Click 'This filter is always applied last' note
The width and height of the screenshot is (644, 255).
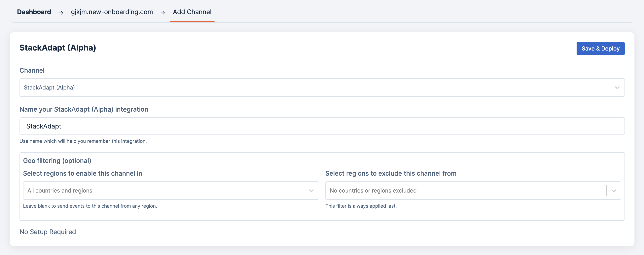pos(361,206)
